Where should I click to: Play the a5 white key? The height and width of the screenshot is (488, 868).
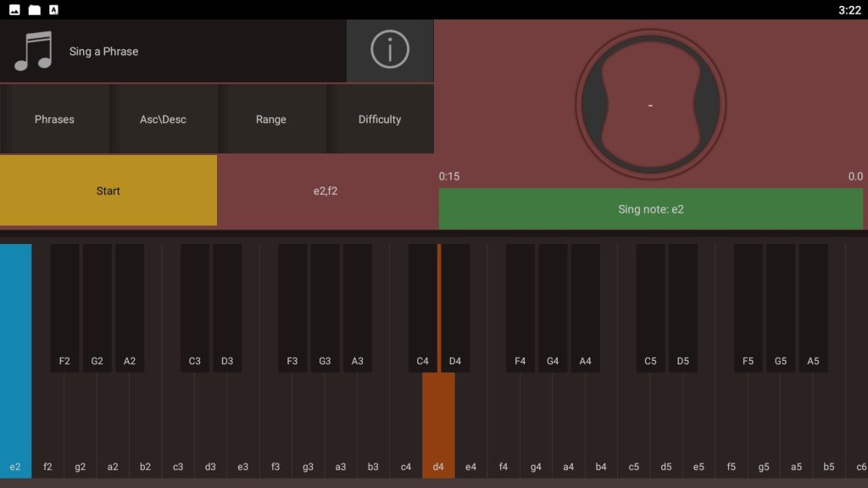tap(797, 425)
